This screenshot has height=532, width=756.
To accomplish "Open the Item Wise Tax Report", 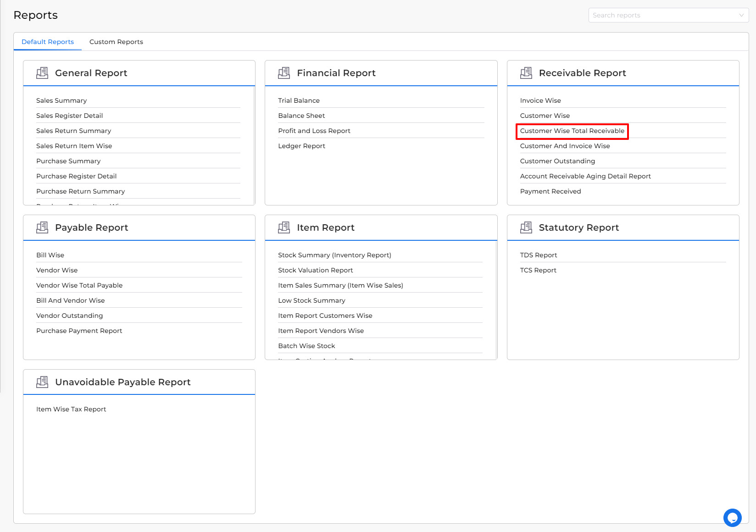I will click(71, 409).
